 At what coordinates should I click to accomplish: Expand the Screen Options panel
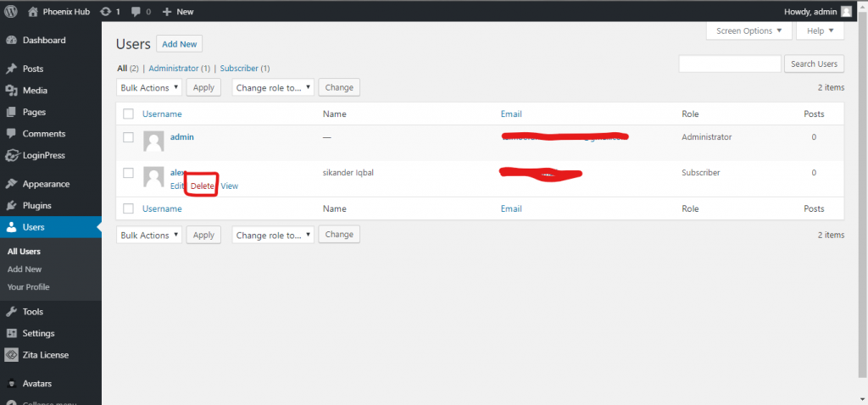749,31
